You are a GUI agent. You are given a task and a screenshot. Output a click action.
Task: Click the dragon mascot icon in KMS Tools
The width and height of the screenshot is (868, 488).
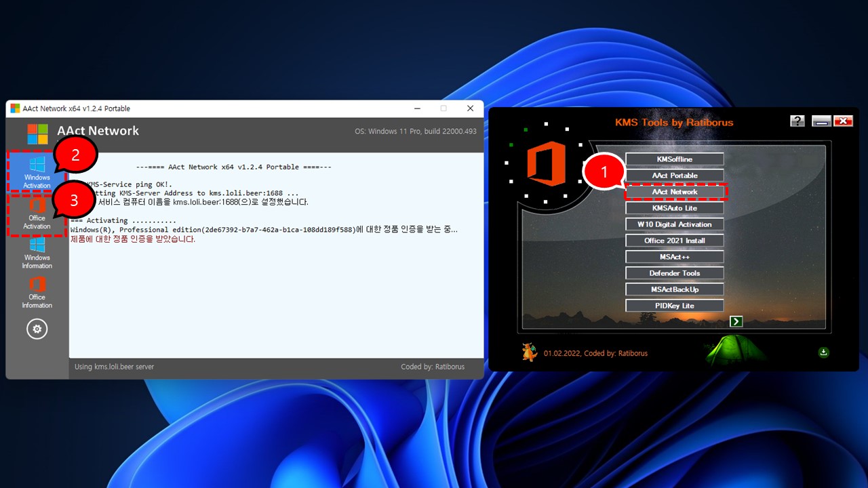point(530,352)
